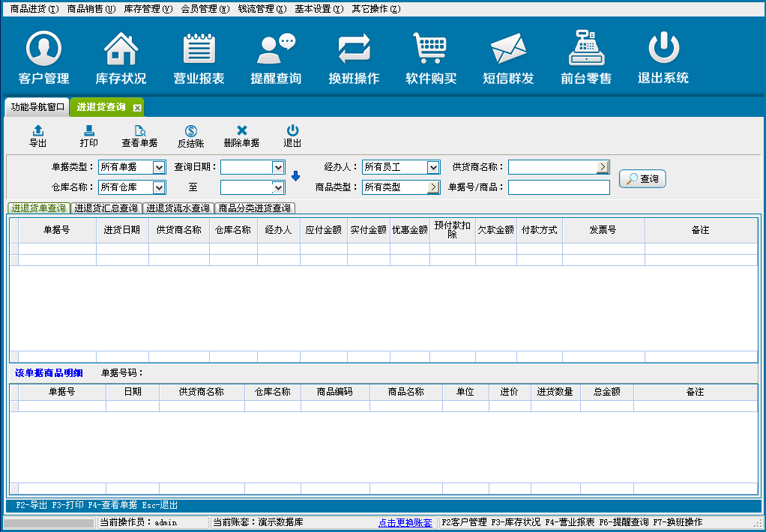Click the 删除单据 delete toolbar button
The image size is (766, 532).
(x=241, y=136)
